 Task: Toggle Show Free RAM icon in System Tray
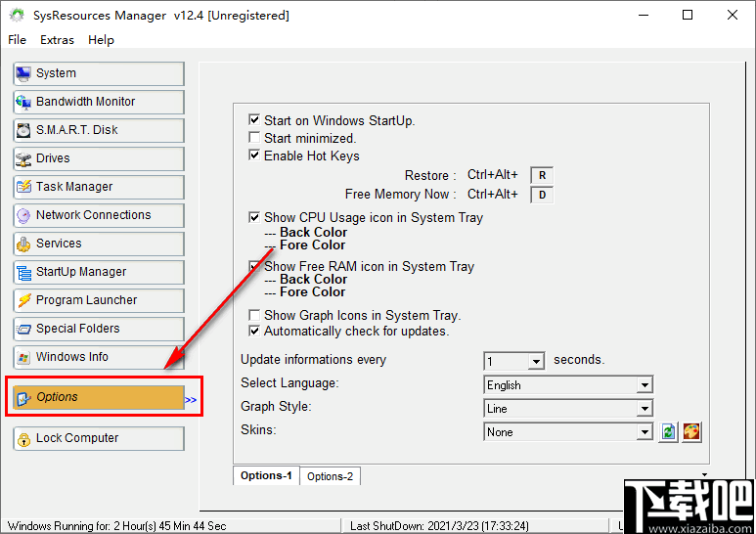(x=254, y=266)
